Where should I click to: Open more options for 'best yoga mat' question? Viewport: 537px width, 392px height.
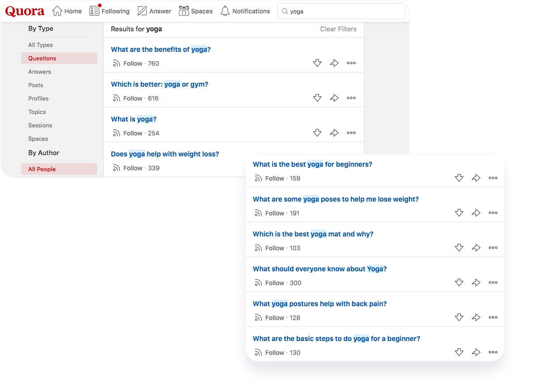point(493,248)
